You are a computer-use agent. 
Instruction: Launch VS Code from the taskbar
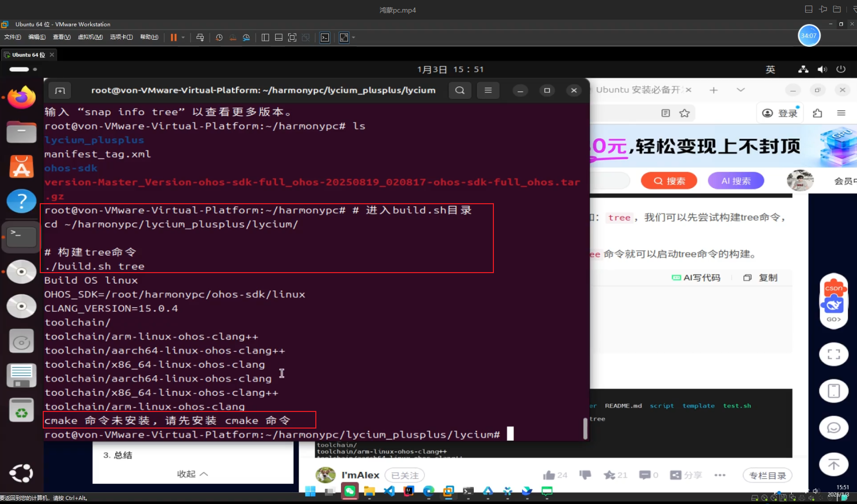pos(389,491)
